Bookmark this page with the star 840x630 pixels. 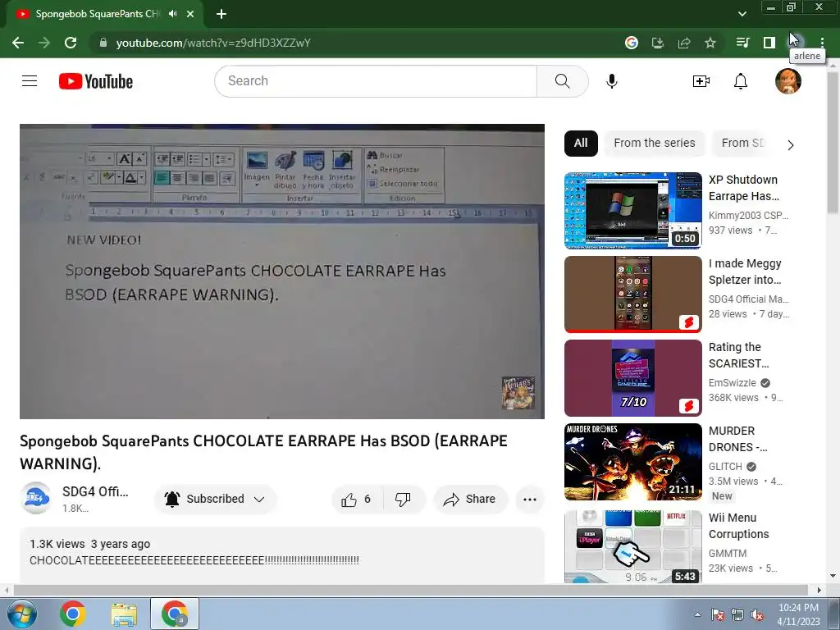pos(710,43)
